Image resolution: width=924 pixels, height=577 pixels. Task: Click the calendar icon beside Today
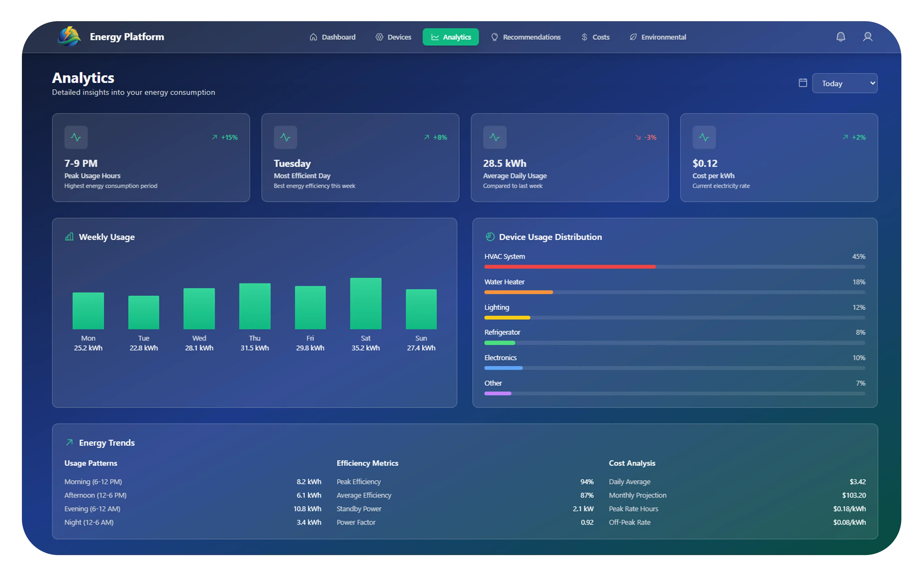(803, 83)
